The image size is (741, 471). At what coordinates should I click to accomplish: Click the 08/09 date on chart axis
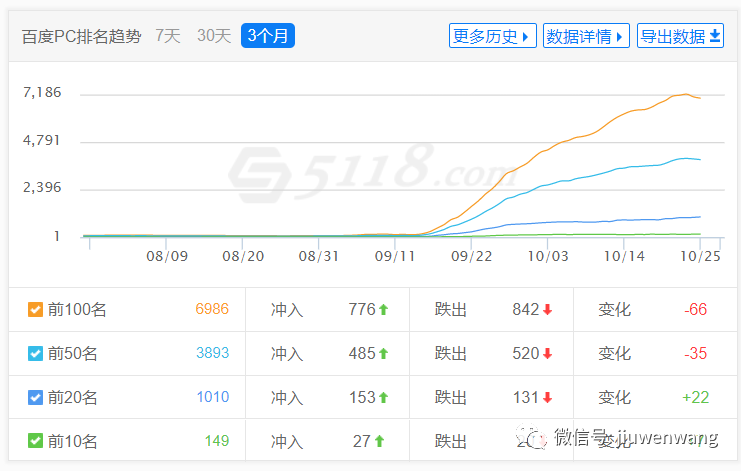(x=167, y=257)
